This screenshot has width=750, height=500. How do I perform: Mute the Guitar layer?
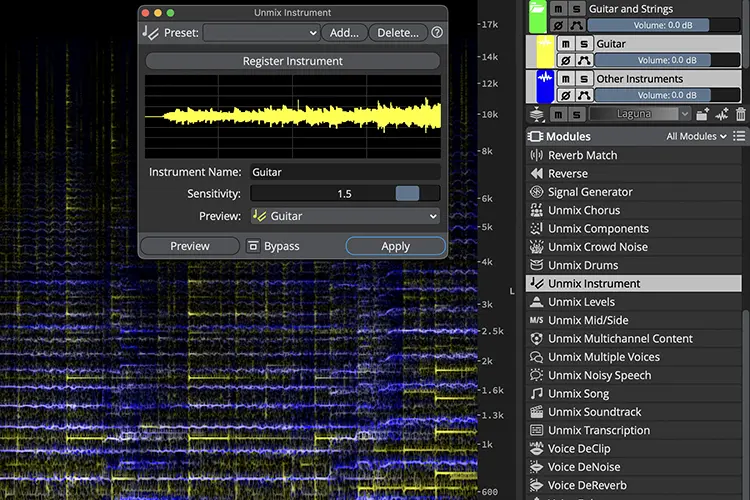point(565,44)
